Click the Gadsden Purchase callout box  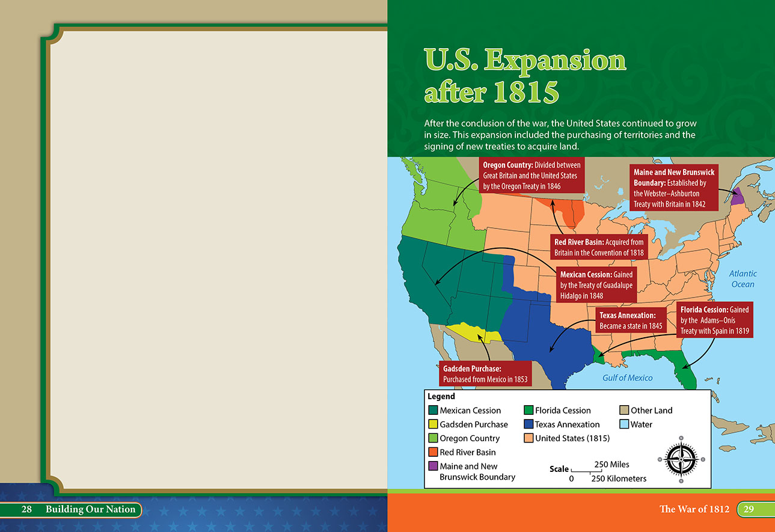(x=485, y=373)
